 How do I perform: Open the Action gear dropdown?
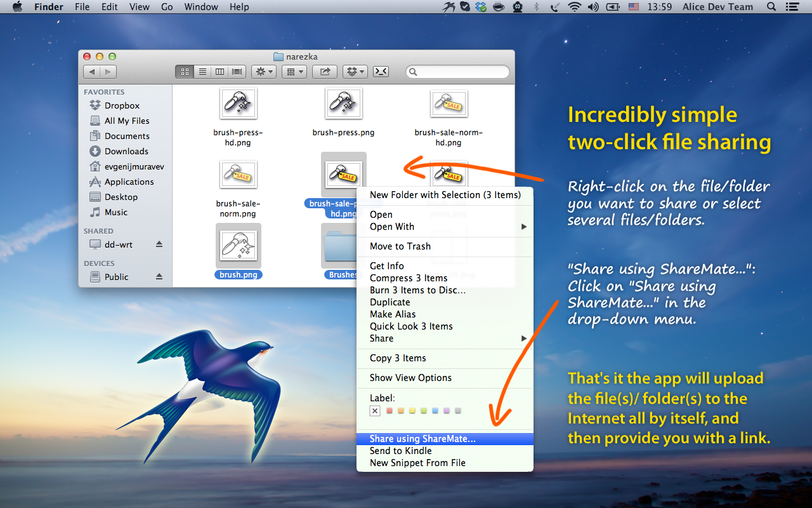click(x=263, y=72)
